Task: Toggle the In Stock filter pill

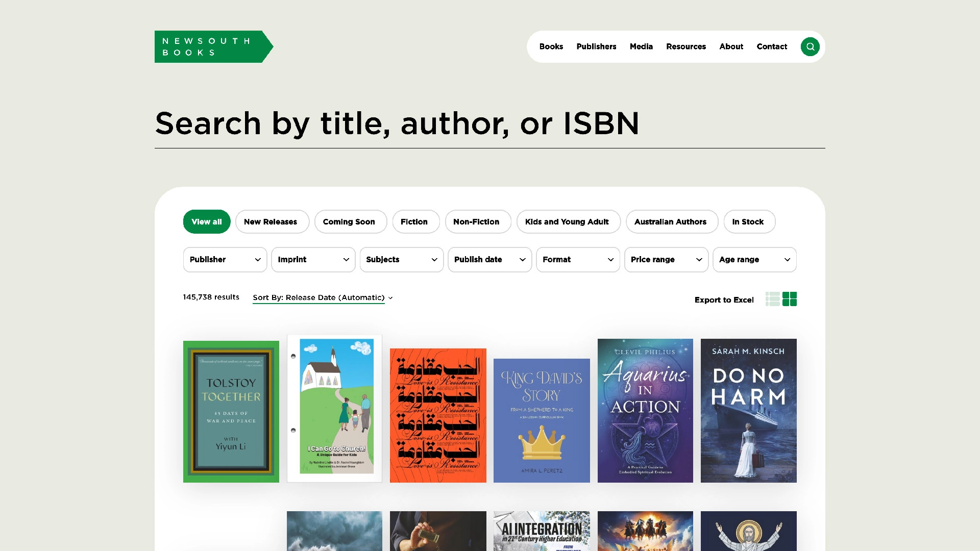Action: (748, 222)
